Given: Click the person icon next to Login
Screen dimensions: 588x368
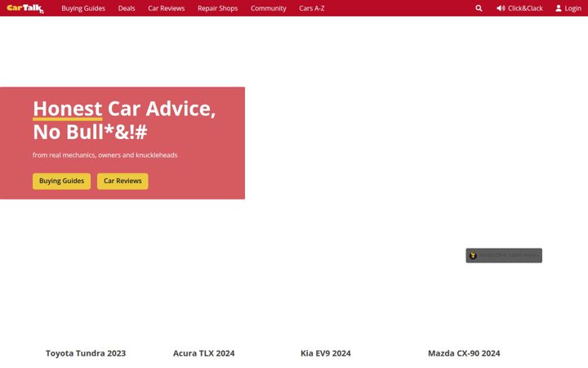Looking at the screenshot, I should 559,8.
